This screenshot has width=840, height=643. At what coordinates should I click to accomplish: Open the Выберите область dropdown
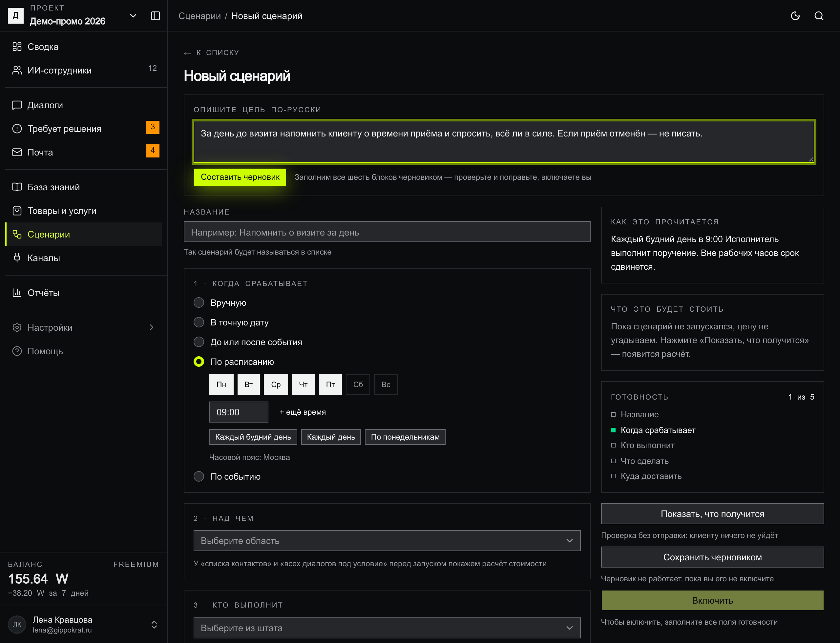pos(387,541)
